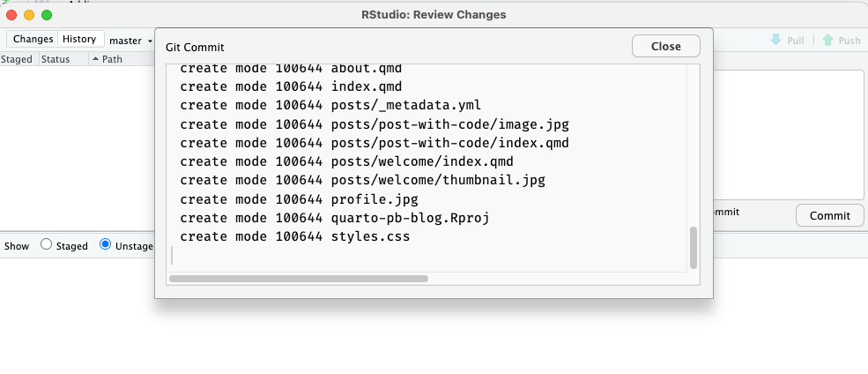Click the posts/post-with-code/image.jpg line
Screen dimensions: 868x374
coord(375,124)
